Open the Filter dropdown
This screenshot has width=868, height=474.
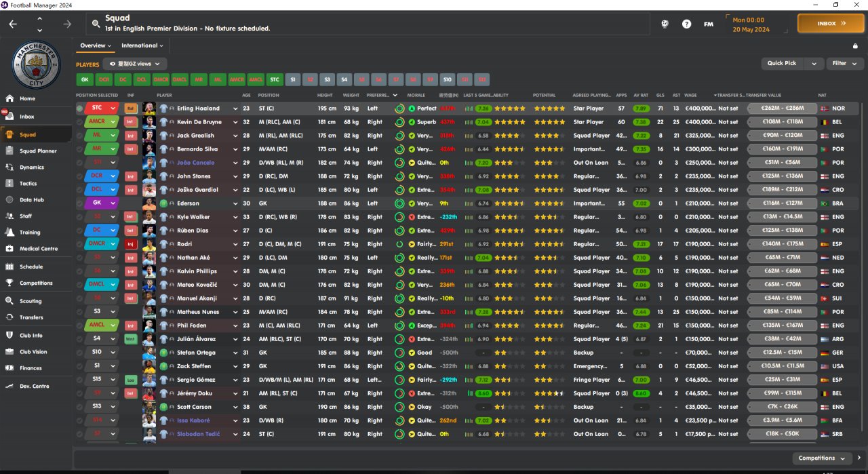844,63
